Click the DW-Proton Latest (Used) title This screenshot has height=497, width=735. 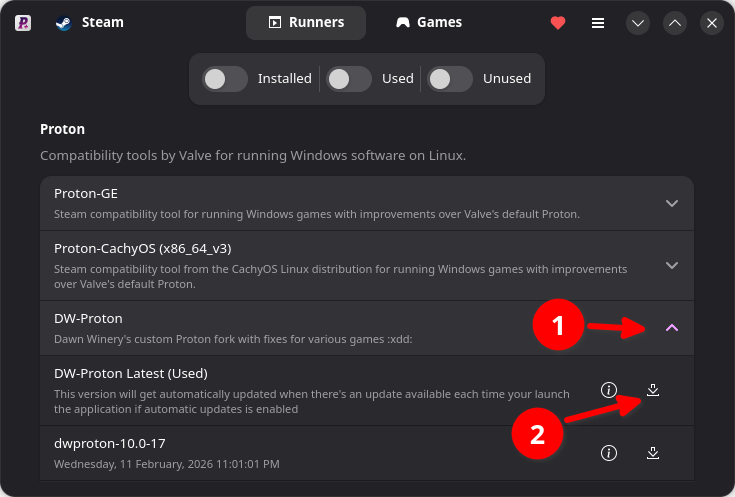pos(131,373)
